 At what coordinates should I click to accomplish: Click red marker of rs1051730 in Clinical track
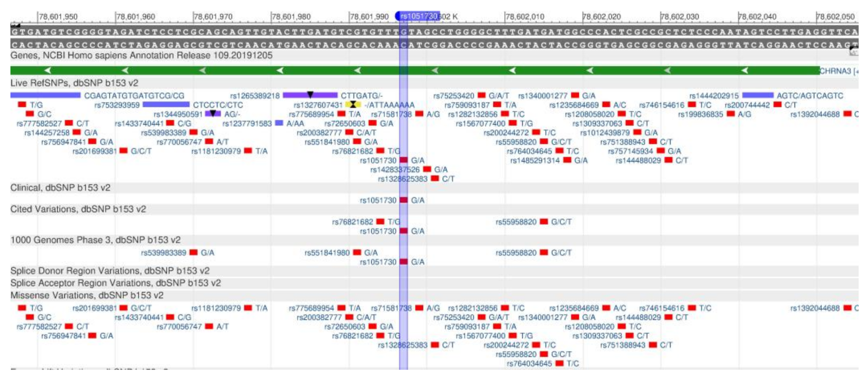pyautogui.click(x=404, y=200)
